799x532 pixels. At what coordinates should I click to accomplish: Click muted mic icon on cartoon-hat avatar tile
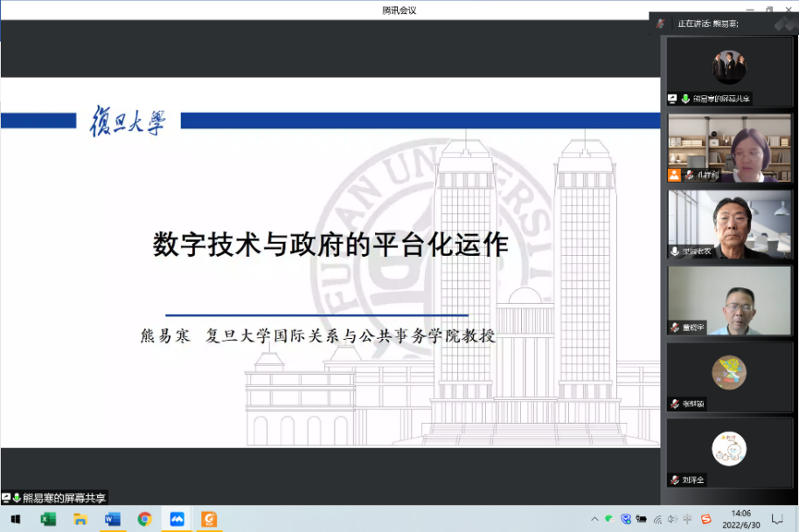coord(675,404)
